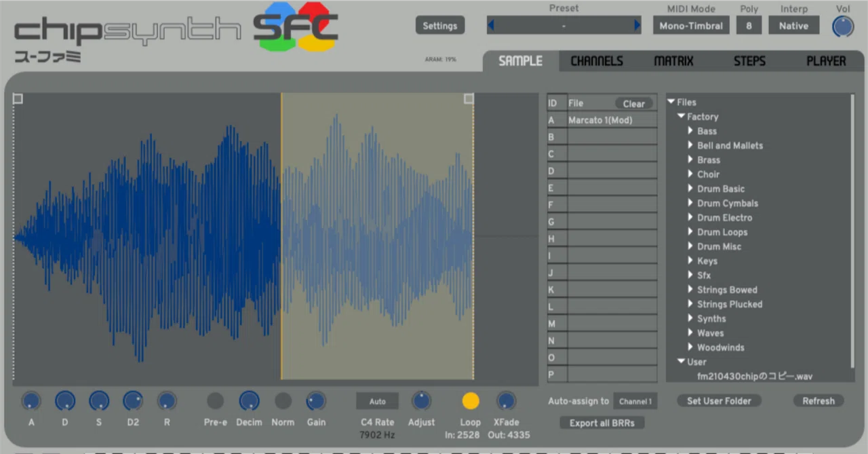This screenshot has width=868, height=454.
Task: Open the Interp Native dropdown
Action: click(x=793, y=26)
